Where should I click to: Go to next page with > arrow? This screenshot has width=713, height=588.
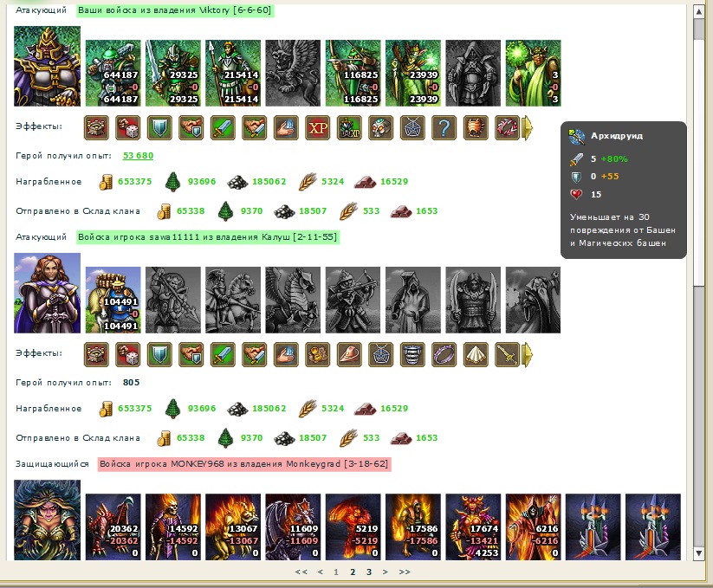[x=386, y=572]
